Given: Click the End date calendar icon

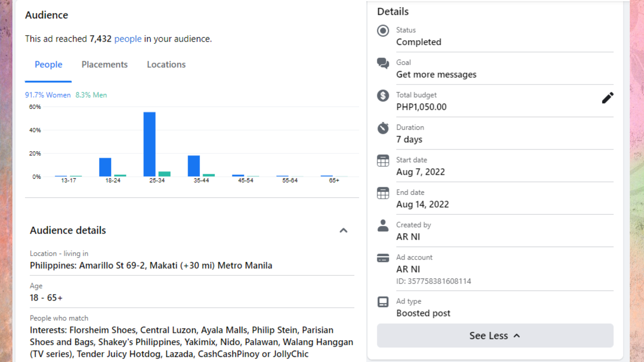Looking at the screenshot, I should [383, 193].
